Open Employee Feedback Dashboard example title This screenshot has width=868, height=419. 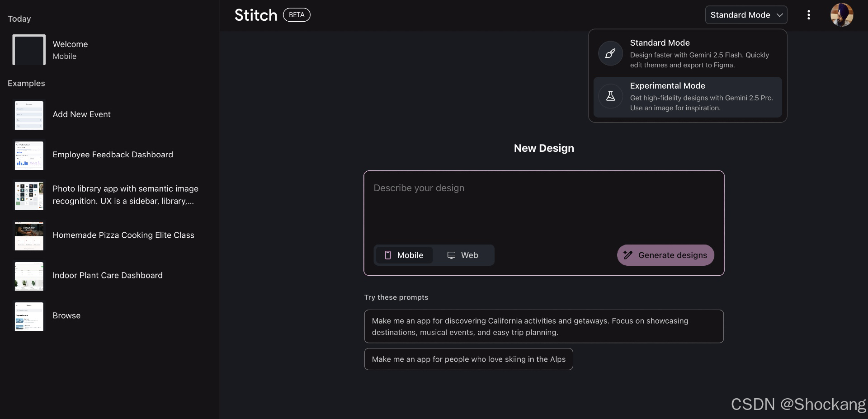113,155
